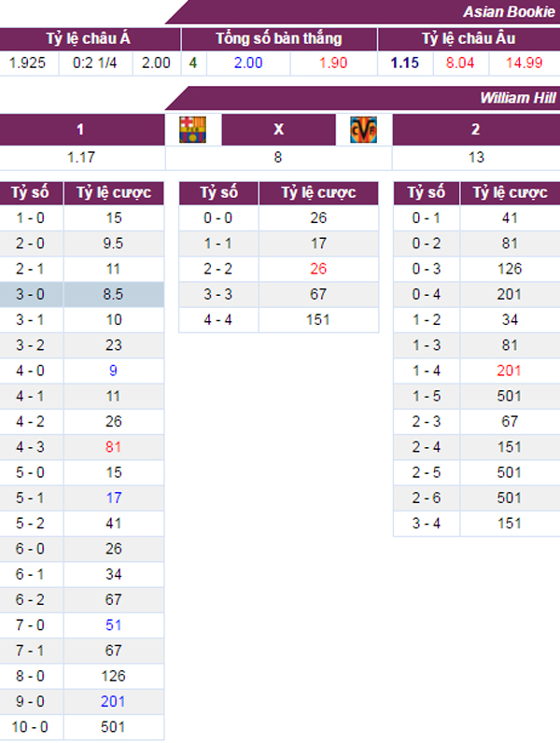The image size is (560, 743).
Task: Click the bold 1.15 European odds
Action: coord(405,63)
